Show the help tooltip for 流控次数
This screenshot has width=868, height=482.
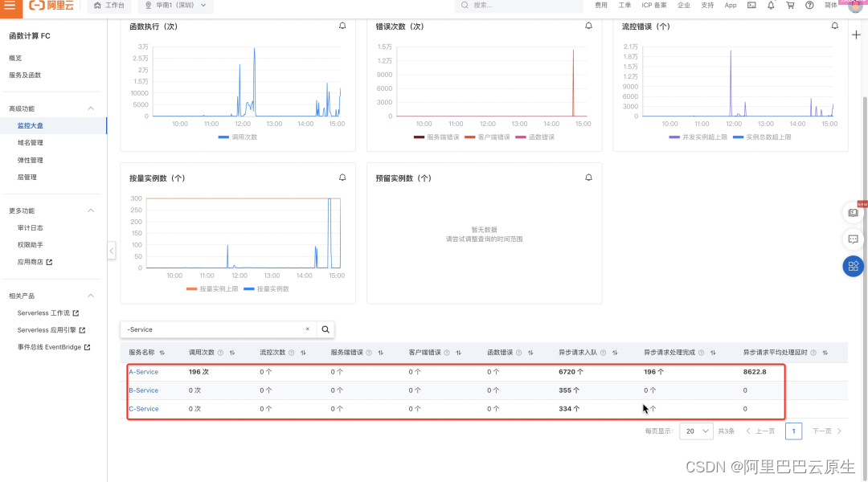coord(291,353)
